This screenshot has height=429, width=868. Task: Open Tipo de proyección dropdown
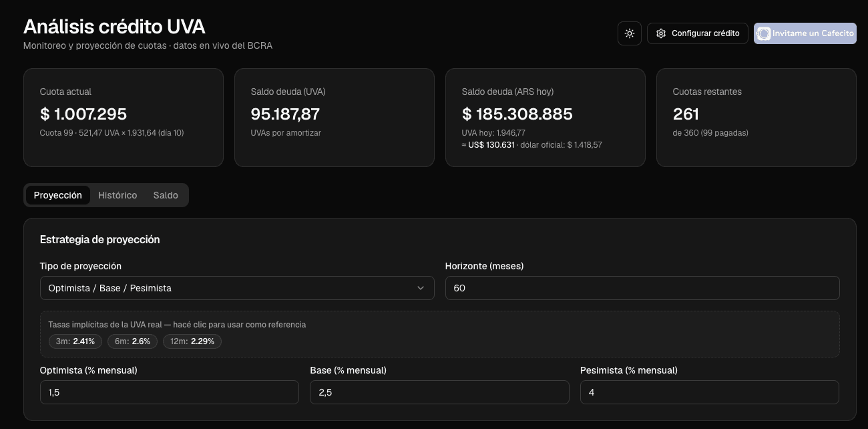click(x=237, y=288)
